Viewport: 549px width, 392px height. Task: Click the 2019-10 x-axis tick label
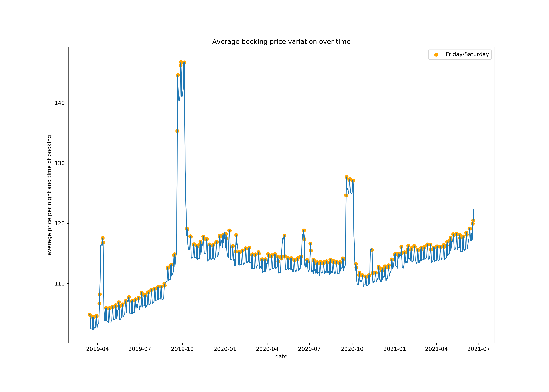tap(182, 349)
